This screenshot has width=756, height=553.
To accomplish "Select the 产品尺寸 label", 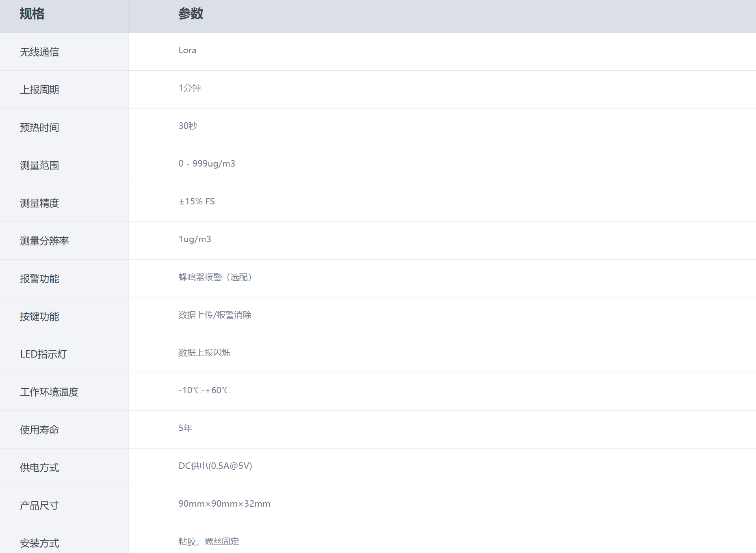I will pos(39,505).
